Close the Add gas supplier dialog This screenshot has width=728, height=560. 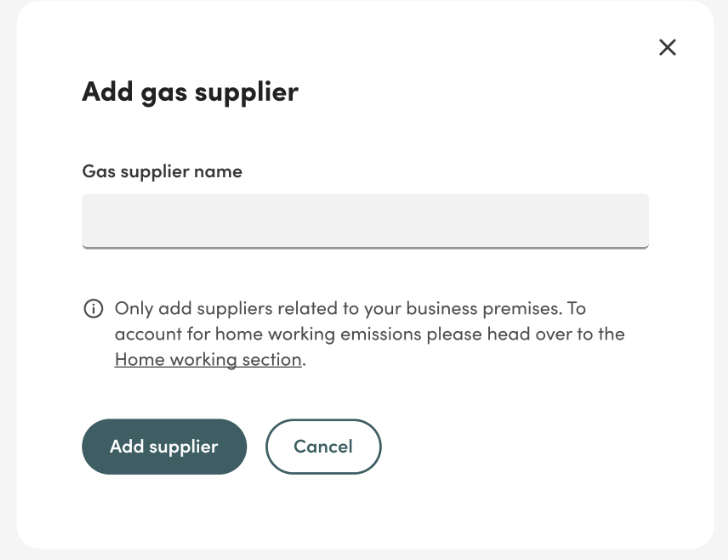pyautogui.click(x=667, y=47)
